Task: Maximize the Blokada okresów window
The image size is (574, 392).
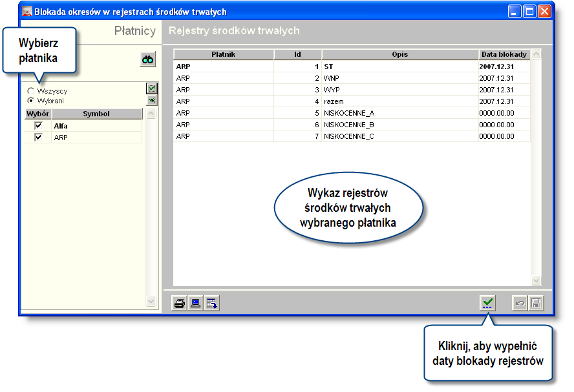Action: [529, 12]
